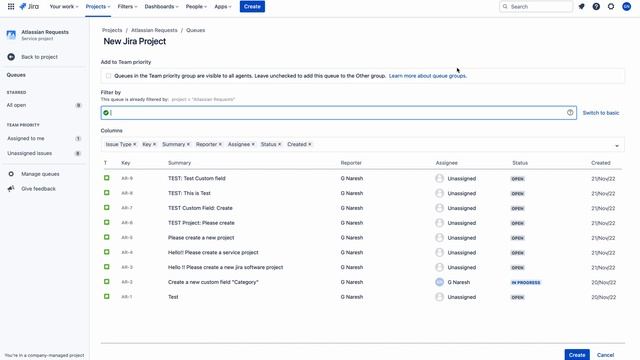This screenshot has height=360, width=640.
Task: Go Back to project
Action: click(x=39, y=57)
